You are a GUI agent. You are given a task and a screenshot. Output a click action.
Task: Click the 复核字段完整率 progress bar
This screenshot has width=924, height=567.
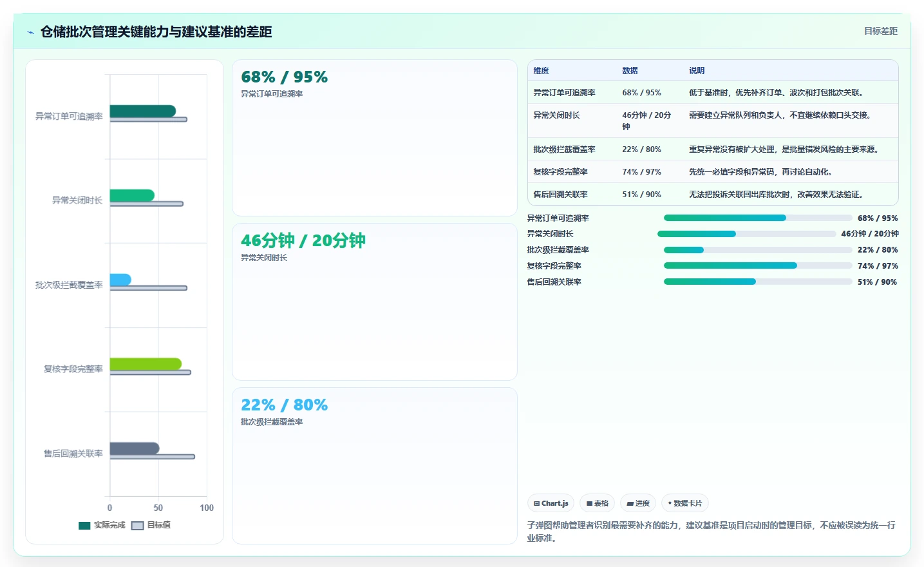(x=758, y=265)
